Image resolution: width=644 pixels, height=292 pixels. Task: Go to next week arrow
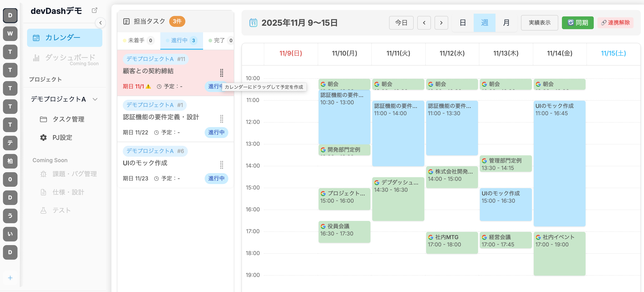click(x=441, y=23)
